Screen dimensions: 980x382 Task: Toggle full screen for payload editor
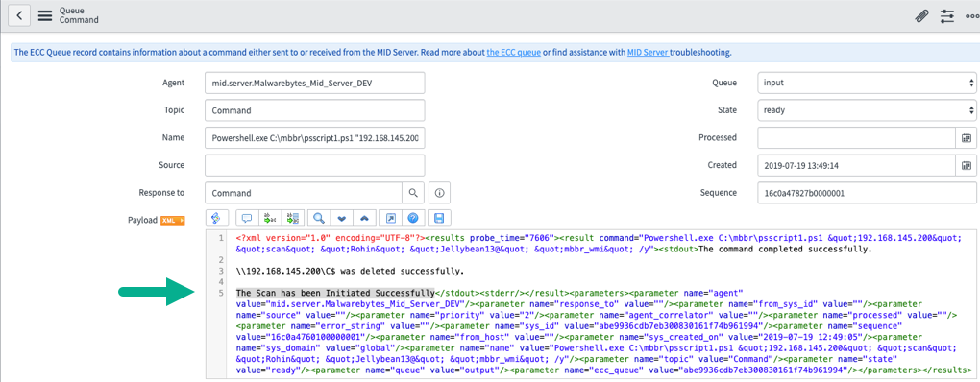(391, 219)
